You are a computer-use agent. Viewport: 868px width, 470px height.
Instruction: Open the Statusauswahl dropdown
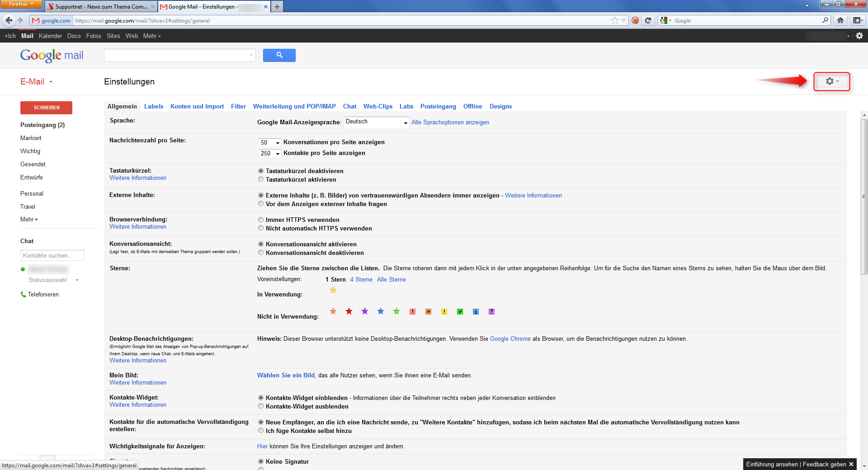coord(54,280)
